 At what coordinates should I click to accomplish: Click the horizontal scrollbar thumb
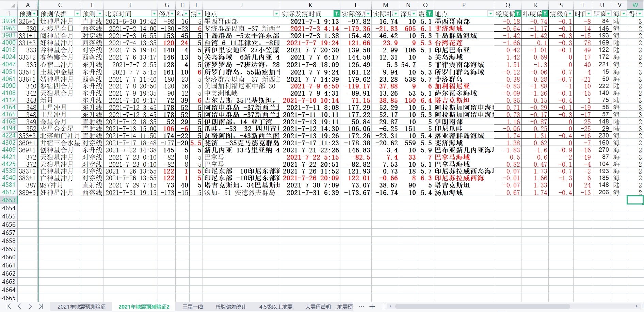click(482, 307)
